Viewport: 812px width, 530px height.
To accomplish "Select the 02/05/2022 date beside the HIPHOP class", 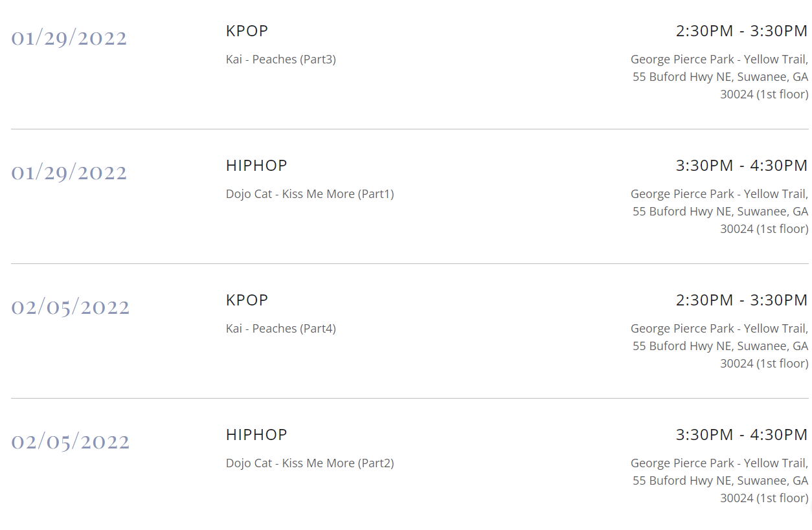I will pos(70,443).
